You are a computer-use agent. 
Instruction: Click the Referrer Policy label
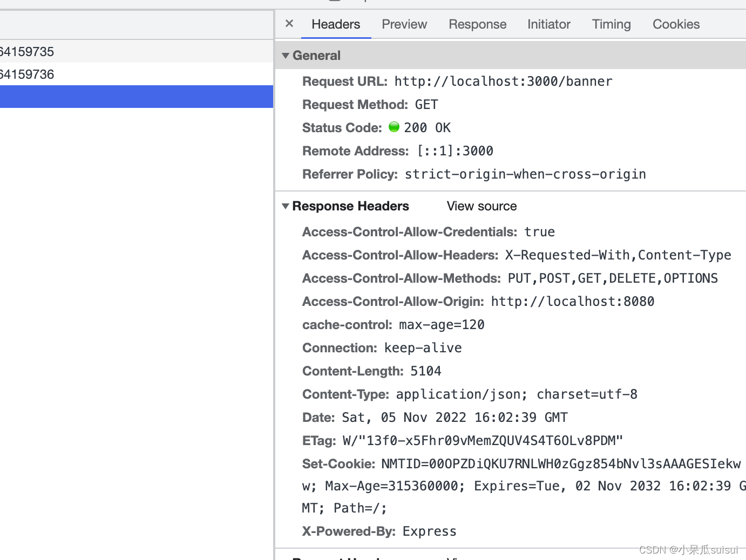350,174
